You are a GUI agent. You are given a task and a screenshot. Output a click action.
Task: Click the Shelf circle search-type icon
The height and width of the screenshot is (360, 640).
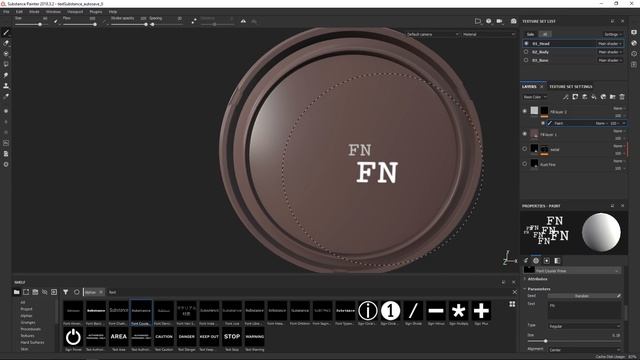coord(77,292)
